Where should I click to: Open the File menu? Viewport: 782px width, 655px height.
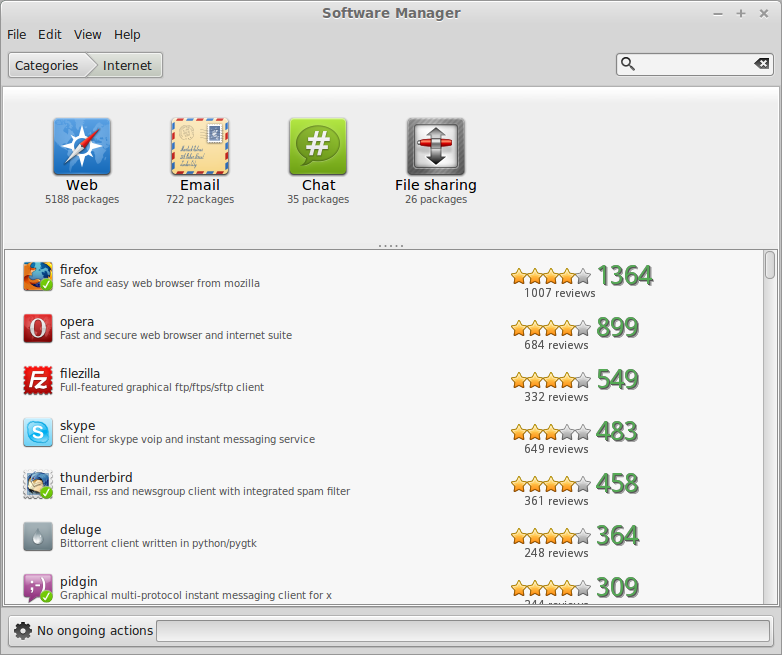(16, 34)
